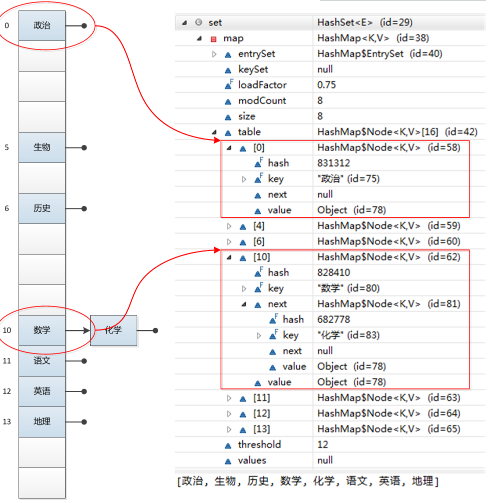494x503 pixels.
Task: Collapse the next node with id=81
Action: pos(244,304)
